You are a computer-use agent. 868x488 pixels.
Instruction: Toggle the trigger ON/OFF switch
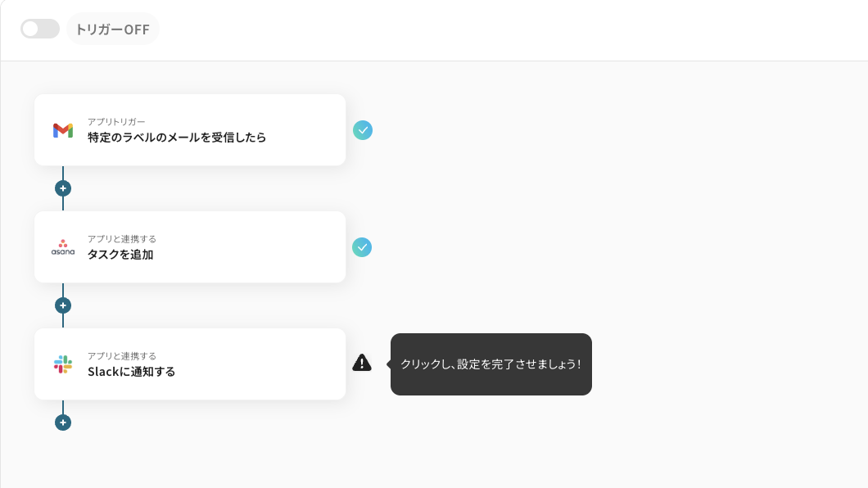40,29
